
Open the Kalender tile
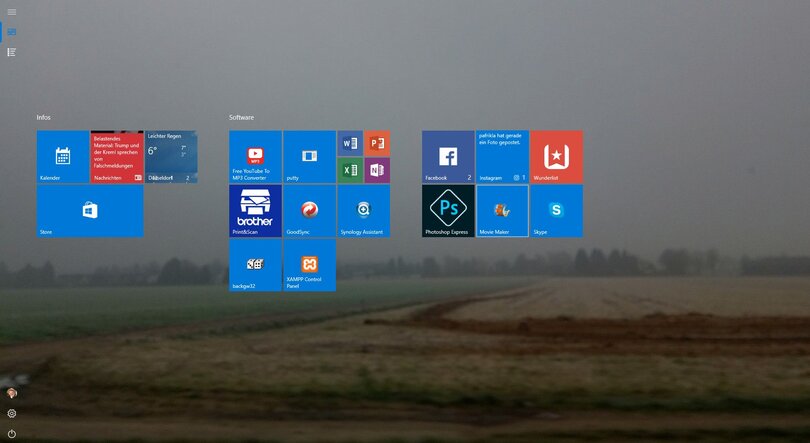tap(63, 156)
